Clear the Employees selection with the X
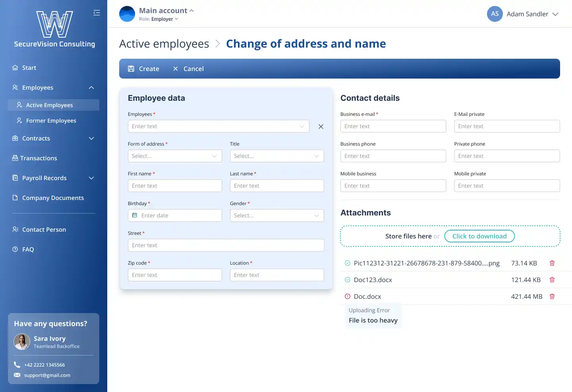The image size is (572, 392). pyautogui.click(x=321, y=126)
